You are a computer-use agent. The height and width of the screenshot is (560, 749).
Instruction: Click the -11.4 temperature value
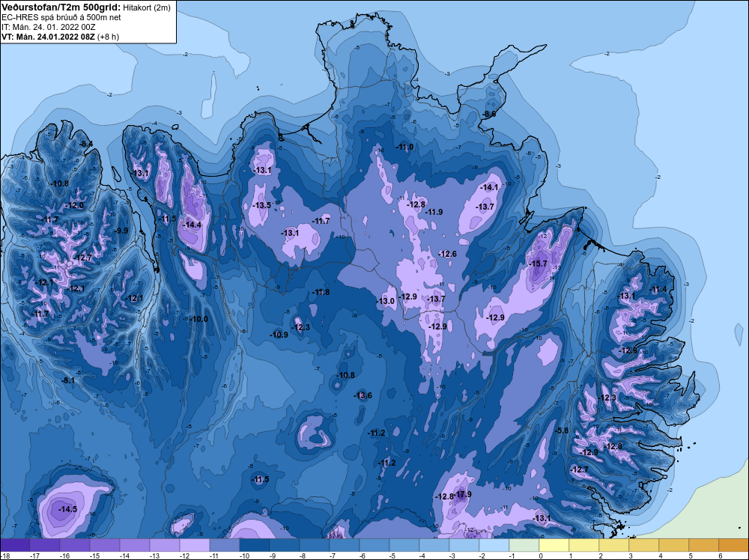coord(658,289)
